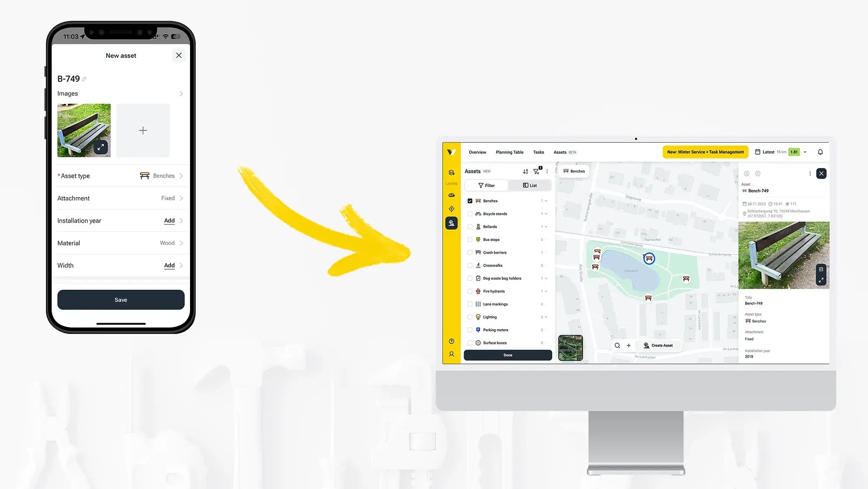Switch to the Tasks tab
The image size is (868, 489).
[x=539, y=152]
